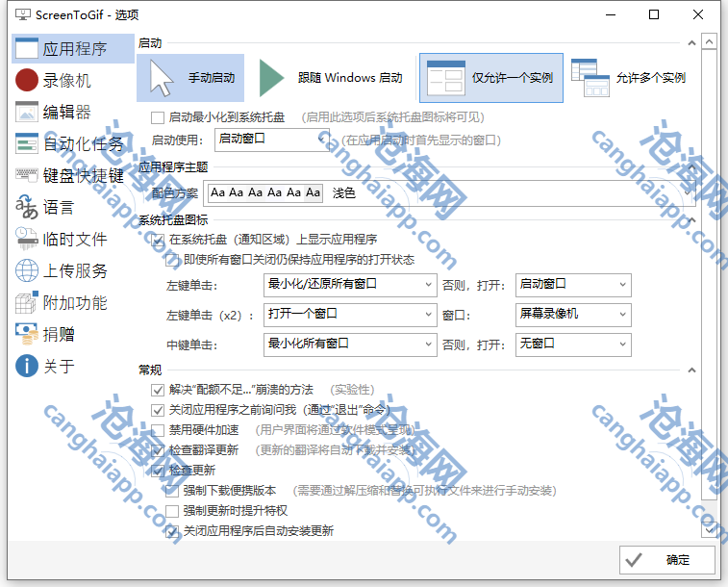This screenshot has height=587, width=728.
Task: Open the 临时文件 gear-file icon
Action: click(27, 239)
